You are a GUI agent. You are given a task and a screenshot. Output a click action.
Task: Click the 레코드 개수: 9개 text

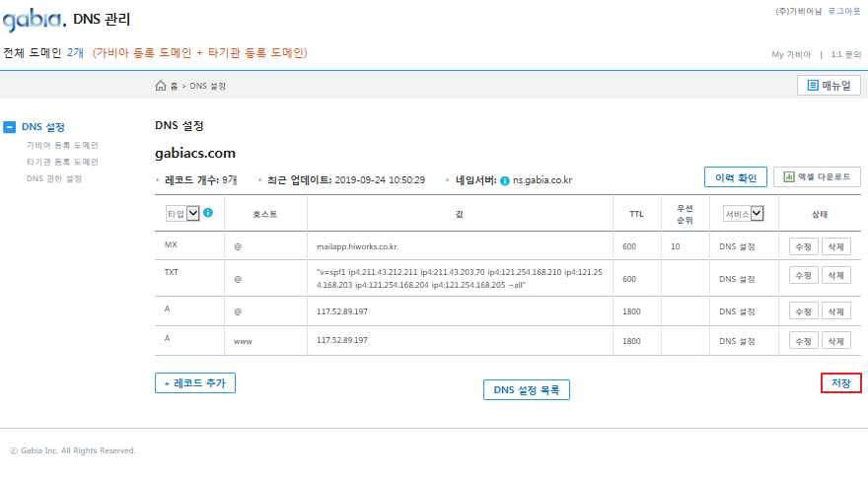pos(201,180)
